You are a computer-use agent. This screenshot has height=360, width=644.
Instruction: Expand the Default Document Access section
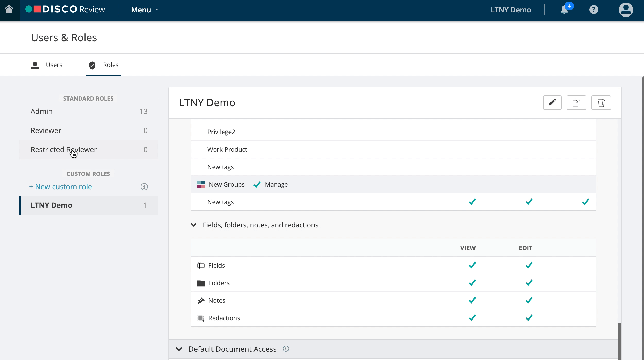179,349
